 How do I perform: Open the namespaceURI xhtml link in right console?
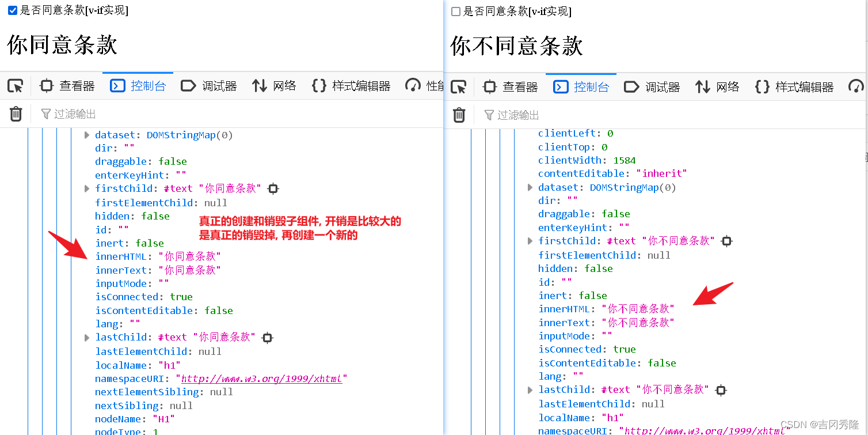coord(705,430)
